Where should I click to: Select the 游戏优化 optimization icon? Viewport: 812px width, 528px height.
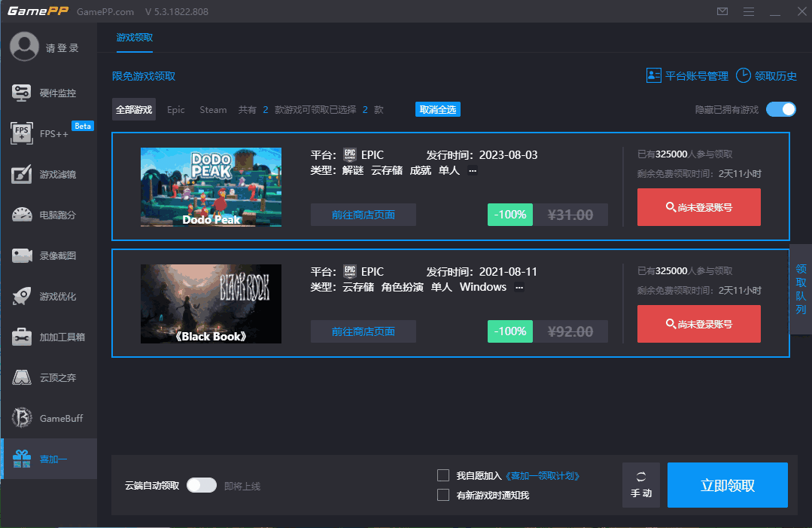(x=48, y=296)
